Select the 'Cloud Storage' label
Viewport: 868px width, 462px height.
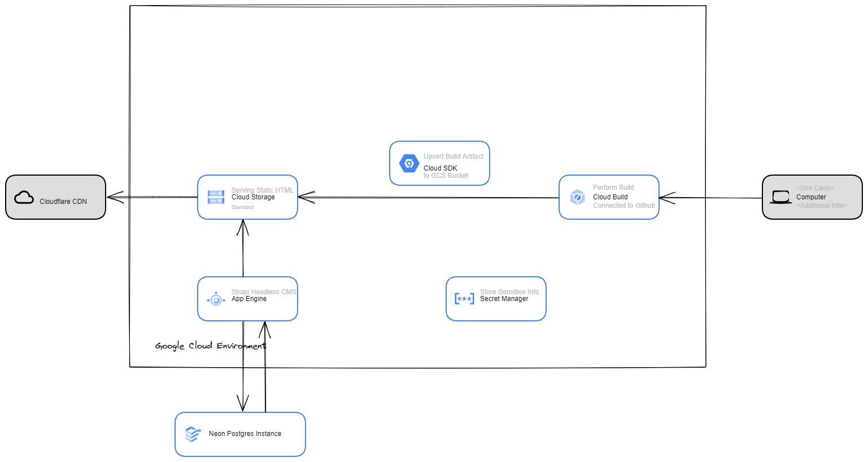[253, 197]
